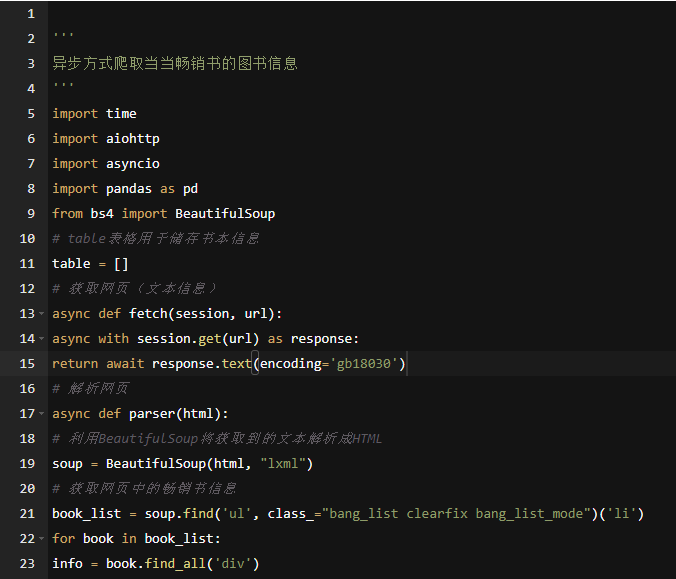Click 'book_list' variable on line 21
The height and width of the screenshot is (579, 676).
coord(87,514)
